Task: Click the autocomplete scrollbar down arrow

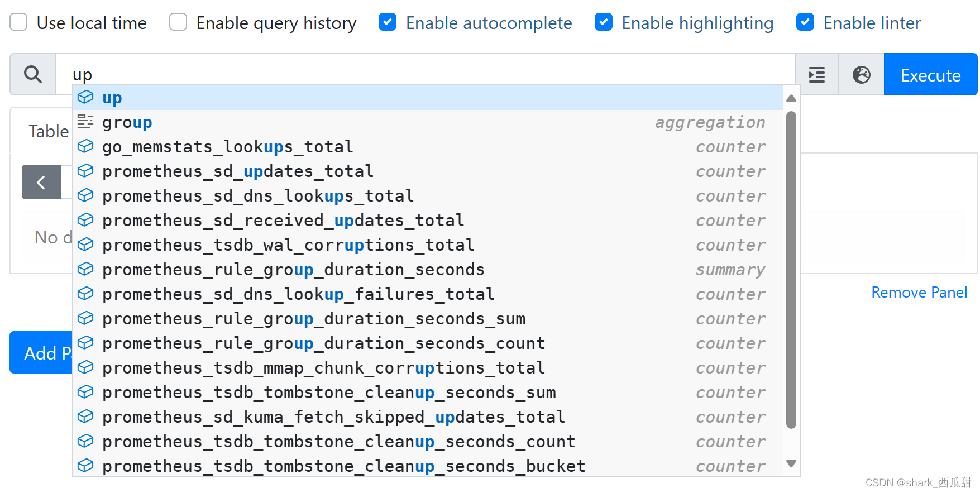Action: coord(791,463)
